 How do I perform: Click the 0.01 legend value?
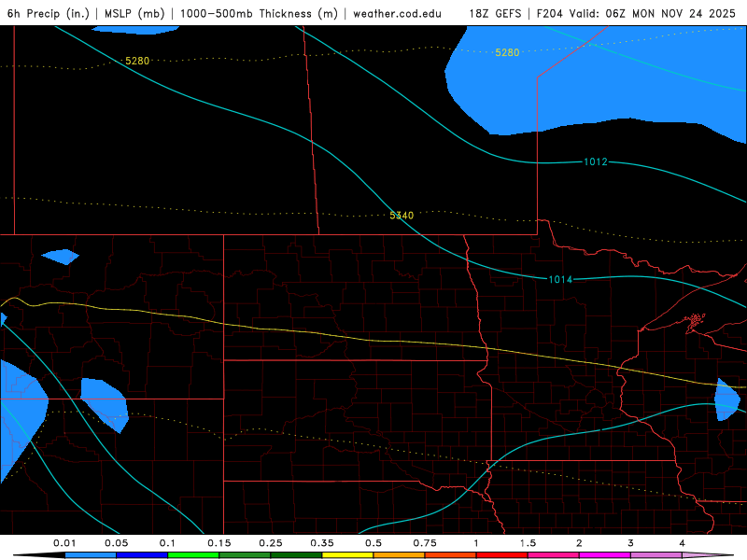pyautogui.click(x=64, y=543)
